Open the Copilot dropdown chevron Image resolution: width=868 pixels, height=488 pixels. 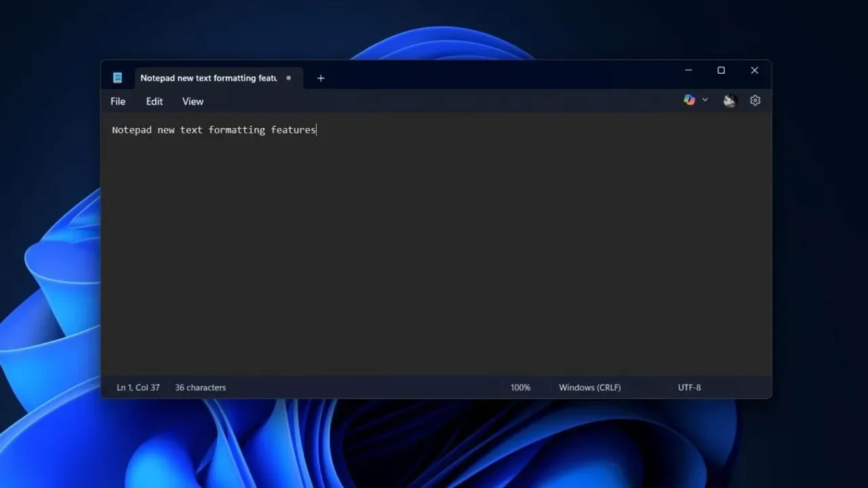705,100
